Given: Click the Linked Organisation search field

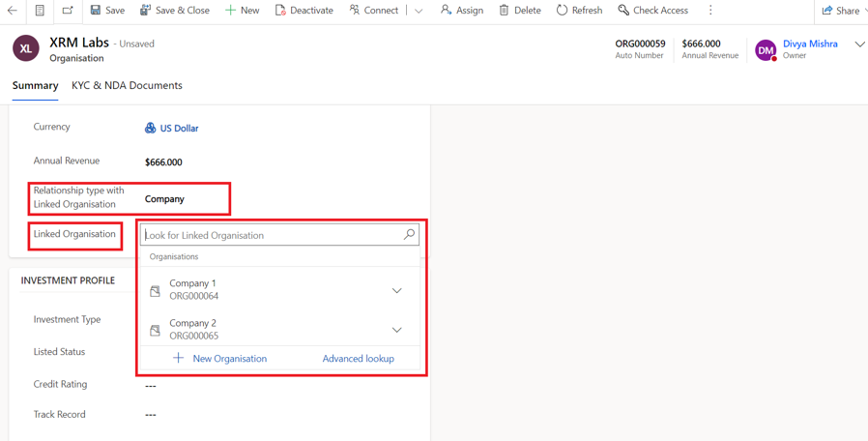Looking at the screenshot, I should point(271,235).
